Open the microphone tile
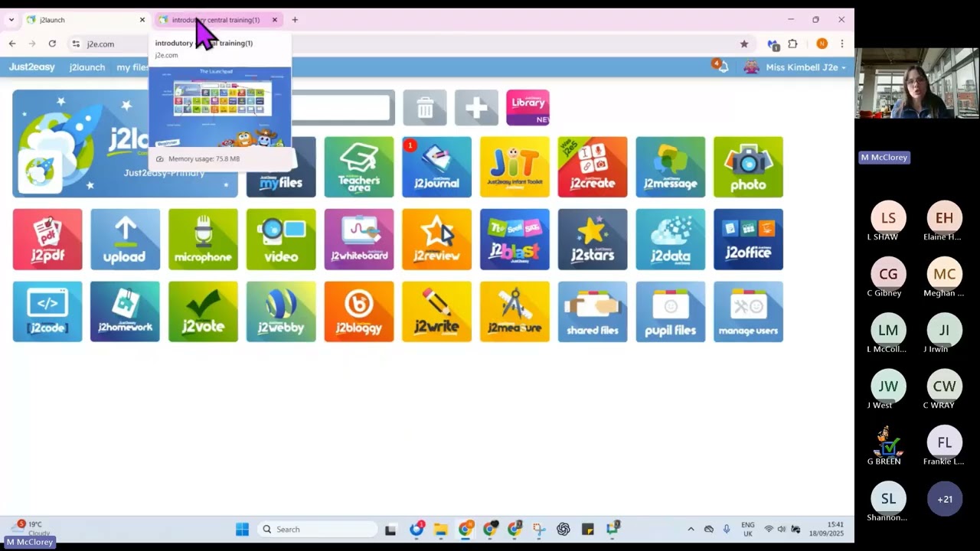This screenshot has width=980, height=551. click(x=203, y=240)
